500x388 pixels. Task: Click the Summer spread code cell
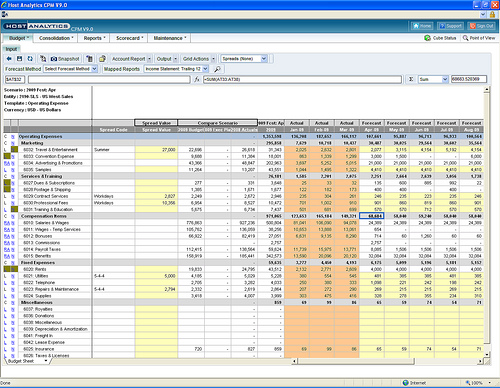point(114,150)
